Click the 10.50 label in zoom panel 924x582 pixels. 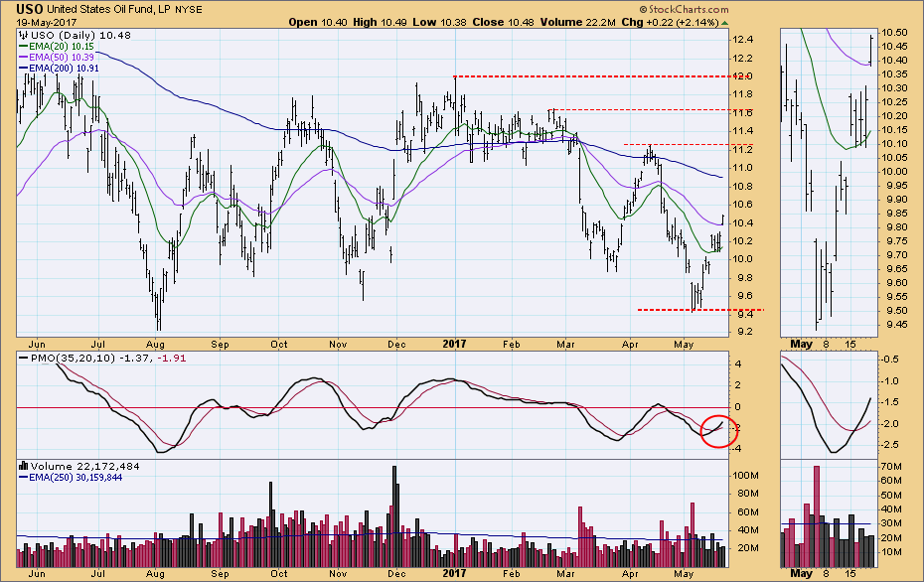click(894, 33)
